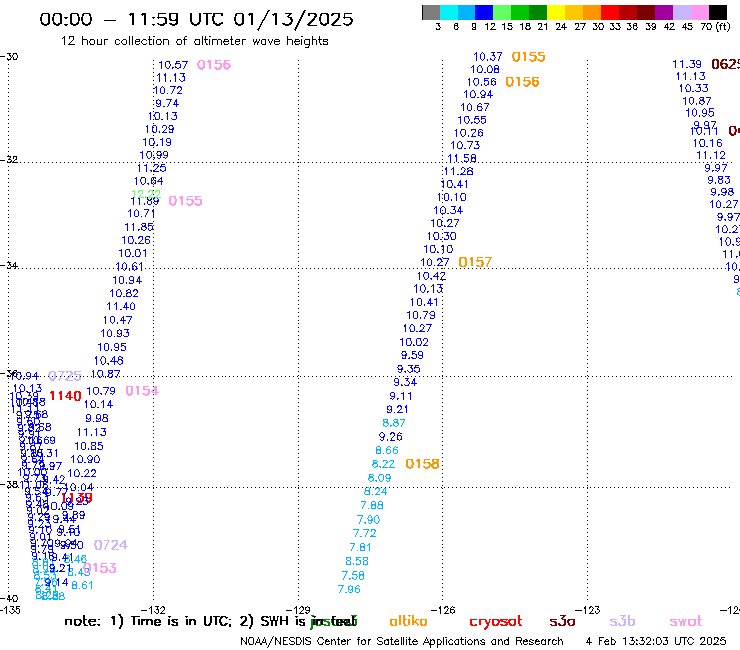The width and height of the screenshot is (740, 650).
Task: Click the wave height value 11.89
Action: pos(145,202)
